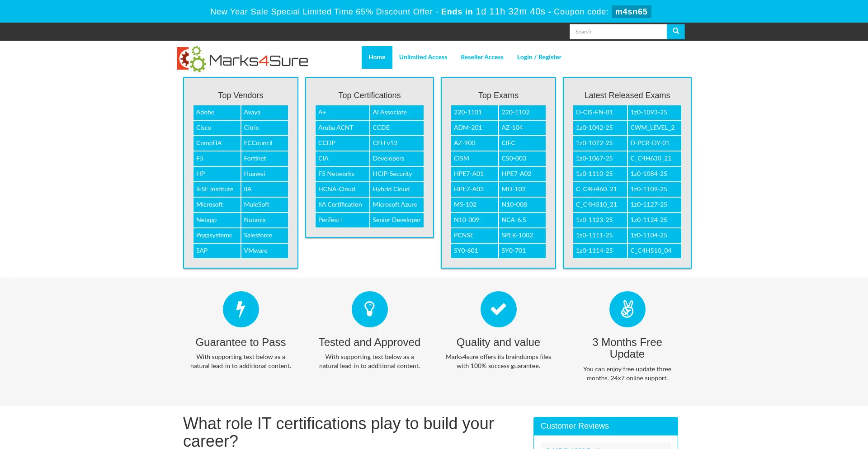Select IFSE Institute vendor
868x449 pixels.
click(217, 189)
